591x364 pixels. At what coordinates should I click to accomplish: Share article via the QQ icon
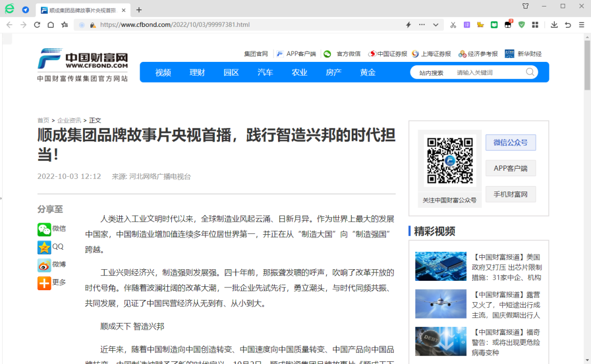44,247
